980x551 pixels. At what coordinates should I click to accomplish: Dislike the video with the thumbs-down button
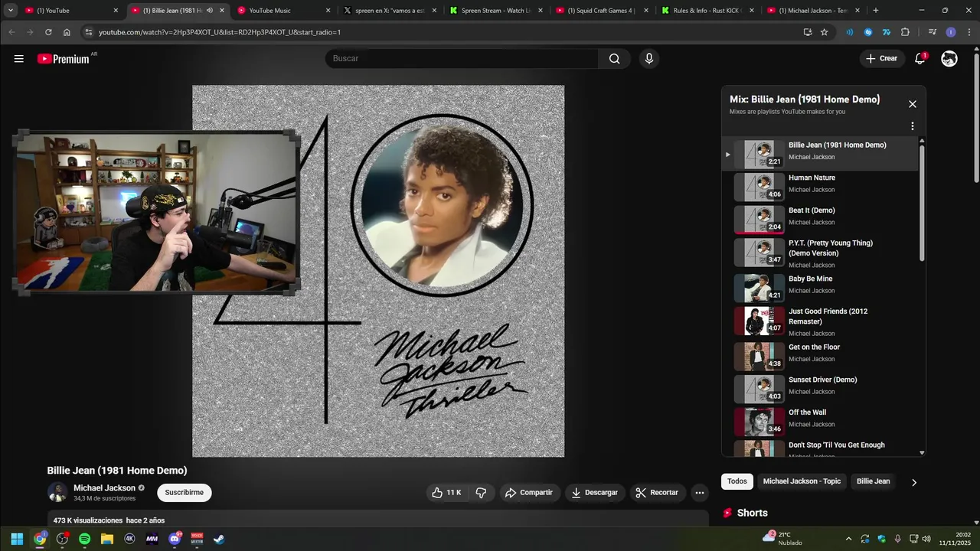481,493
